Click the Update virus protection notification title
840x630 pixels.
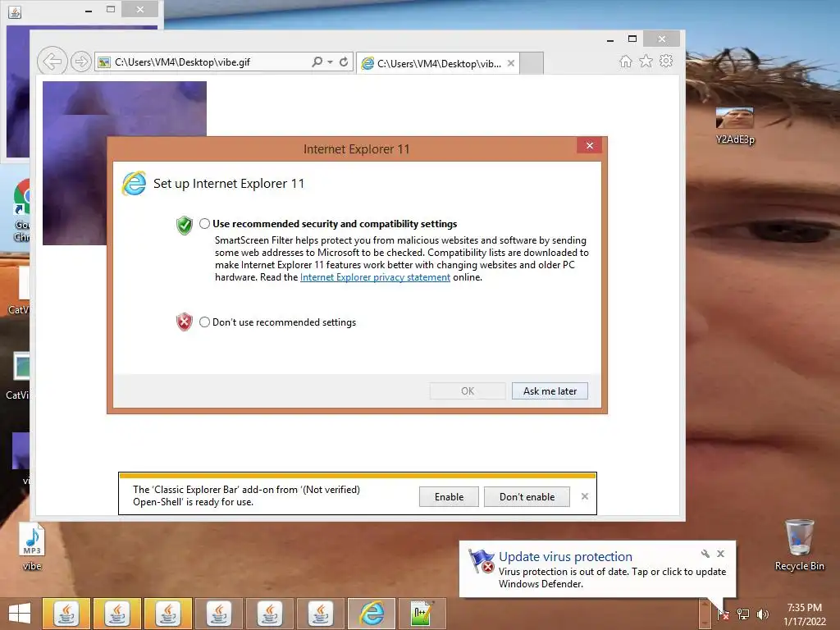click(x=565, y=557)
